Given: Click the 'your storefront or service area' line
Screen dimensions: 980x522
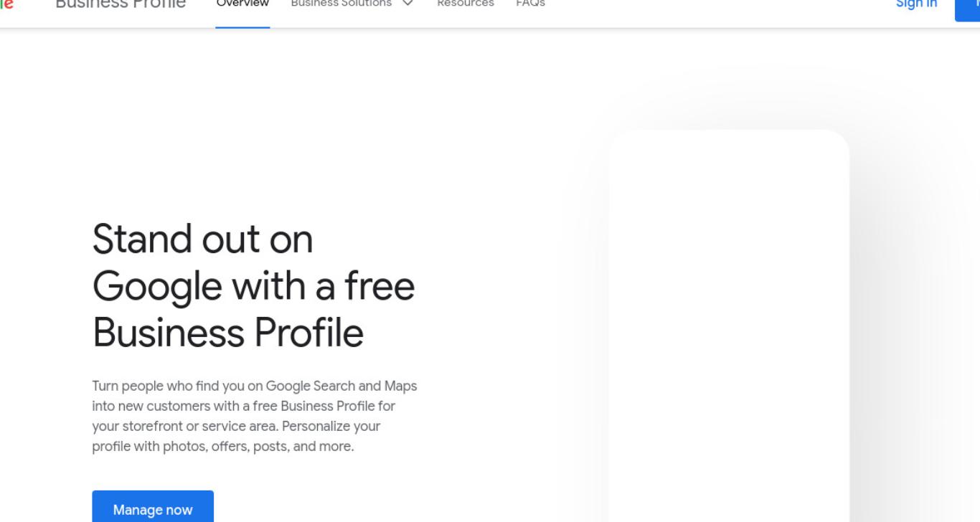Looking at the screenshot, I should click(x=236, y=426).
